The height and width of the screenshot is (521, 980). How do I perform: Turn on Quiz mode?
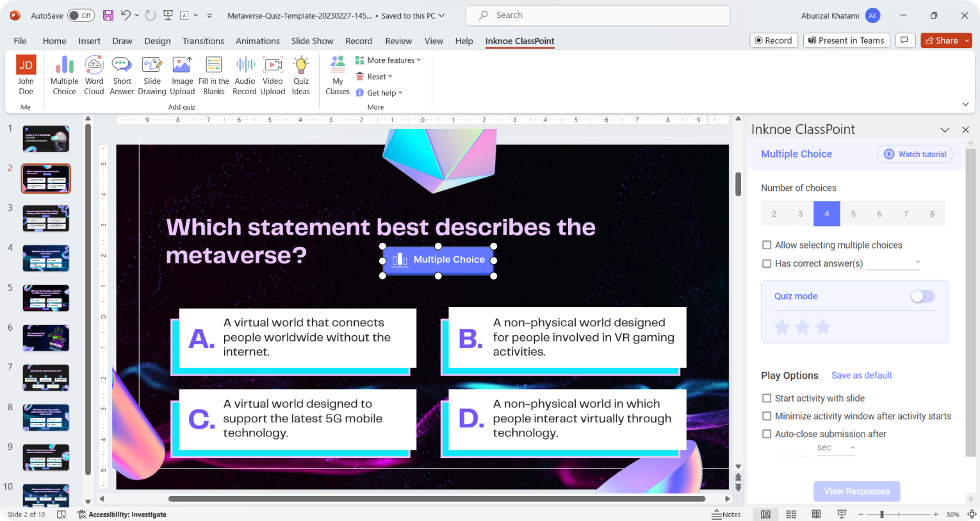pos(922,296)
